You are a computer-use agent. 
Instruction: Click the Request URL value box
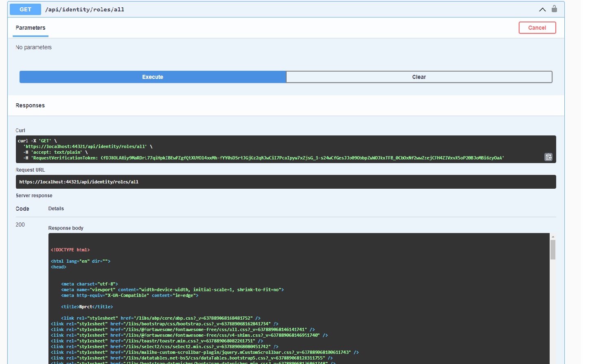pyautogui.click(x=286, y=182)
